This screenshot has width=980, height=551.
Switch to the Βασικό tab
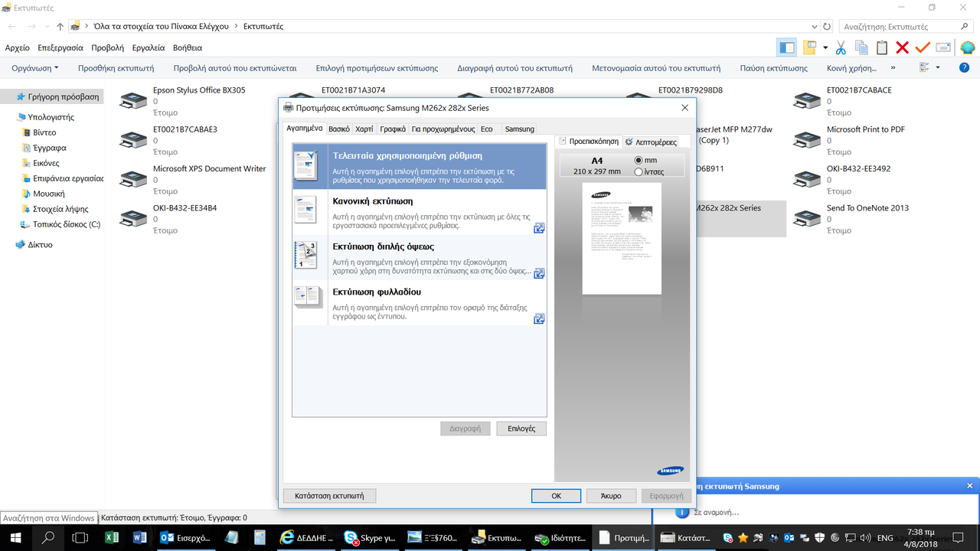click(x=339, y=129)
